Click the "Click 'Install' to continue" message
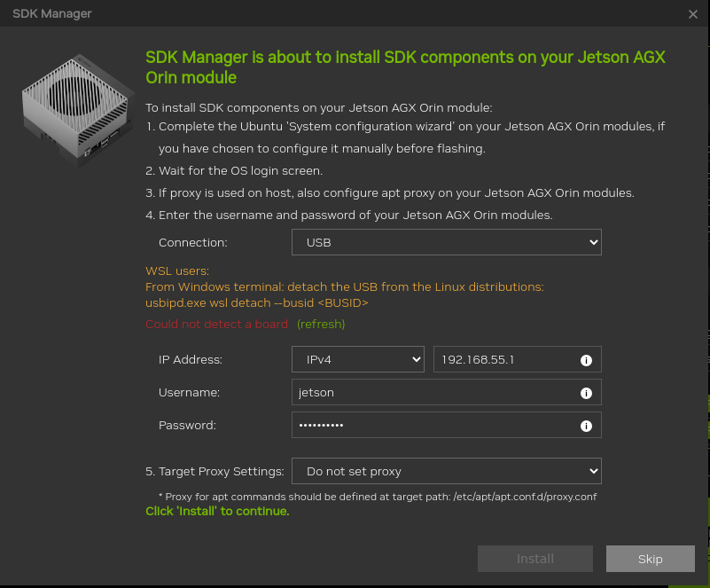710x588 pixels. coord(217,511)
